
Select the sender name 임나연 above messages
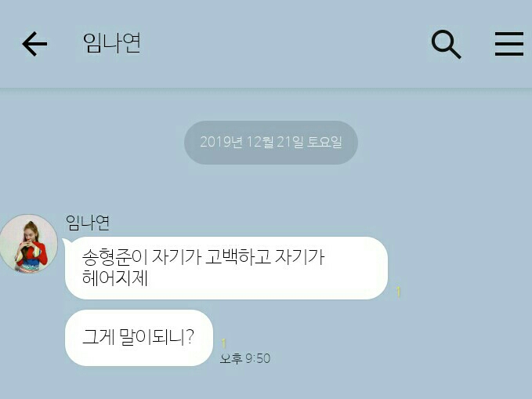pyautogui.click(x=88, y=223)
